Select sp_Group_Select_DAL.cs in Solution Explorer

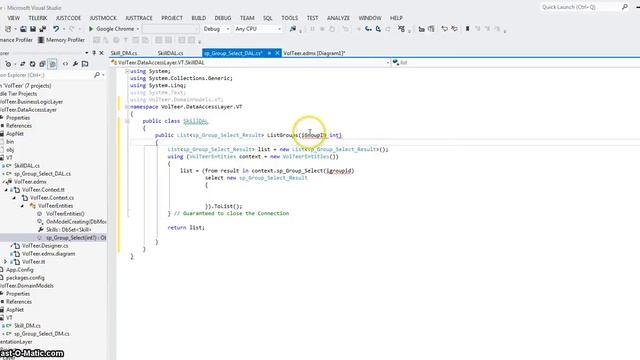[x=42, y=174]
